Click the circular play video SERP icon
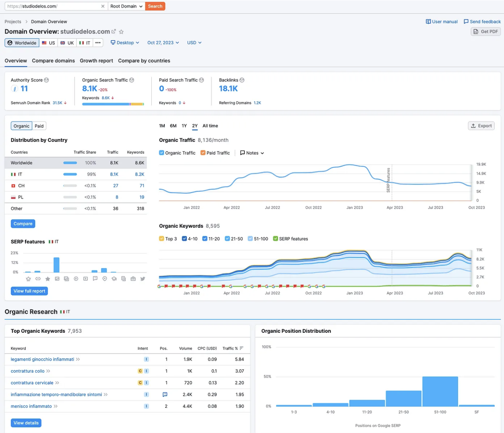The image size is (504, 433). 76,279
